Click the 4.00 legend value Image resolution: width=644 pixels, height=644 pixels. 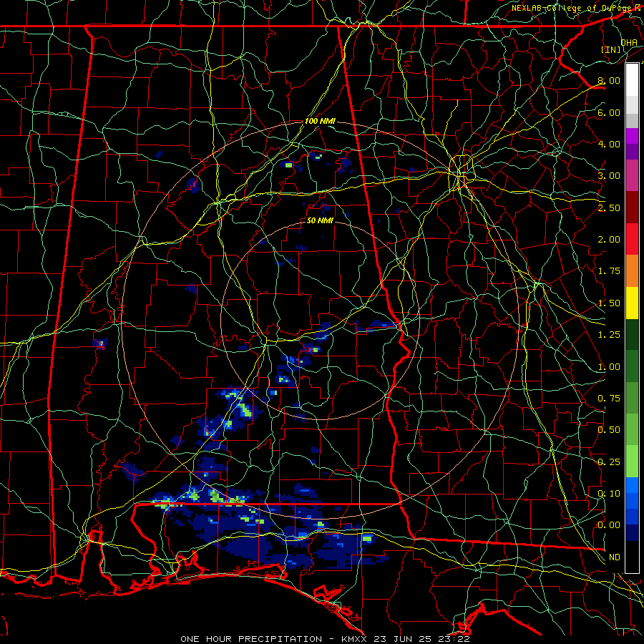609,144
